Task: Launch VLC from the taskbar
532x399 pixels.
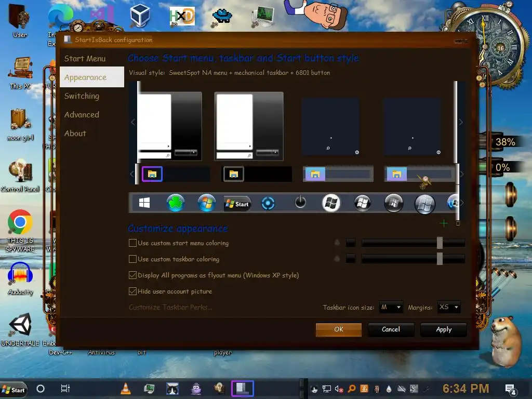Action: pyautogui.click(x=126, y=389)
